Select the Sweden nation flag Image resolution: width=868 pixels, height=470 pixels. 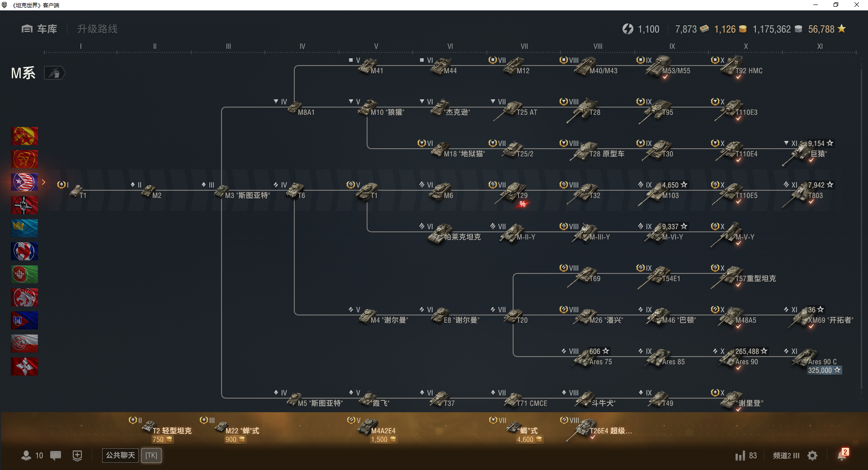[x=24, y=228]
